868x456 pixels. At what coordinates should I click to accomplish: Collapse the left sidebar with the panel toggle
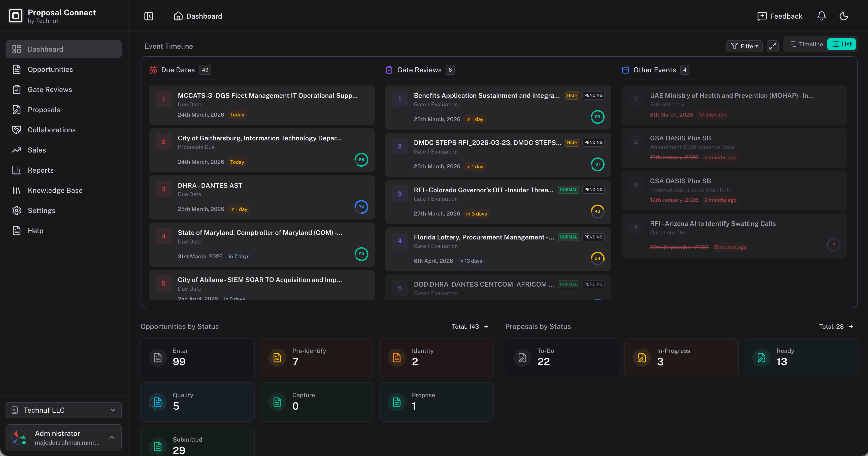point(148,16)
